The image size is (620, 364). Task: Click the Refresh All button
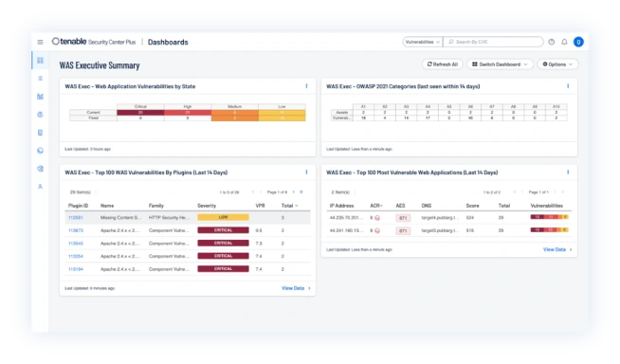(443, 64)
